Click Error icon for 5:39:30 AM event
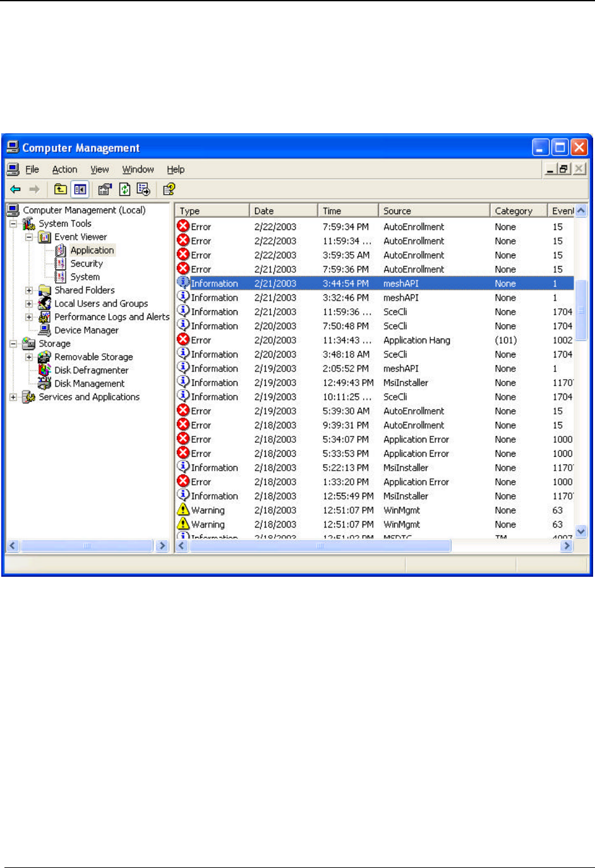The image size is (595, 868). click(x=183, y=411)
